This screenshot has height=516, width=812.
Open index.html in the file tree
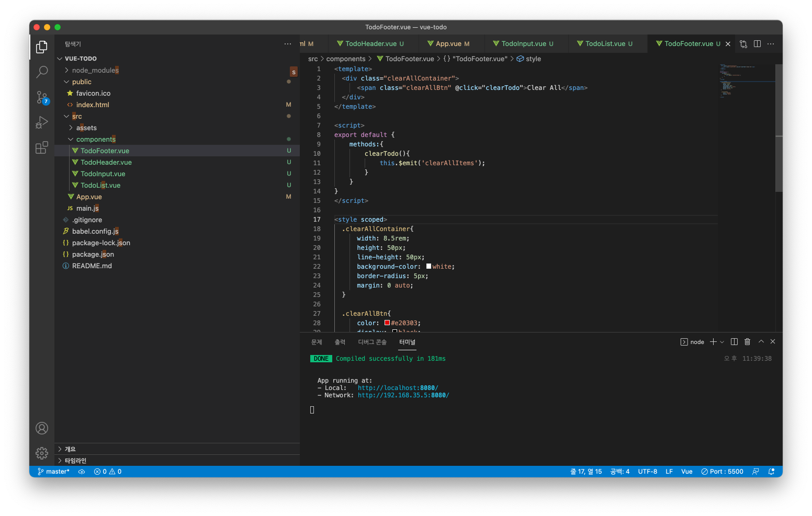pyautogui.click(x=177, y=105)
